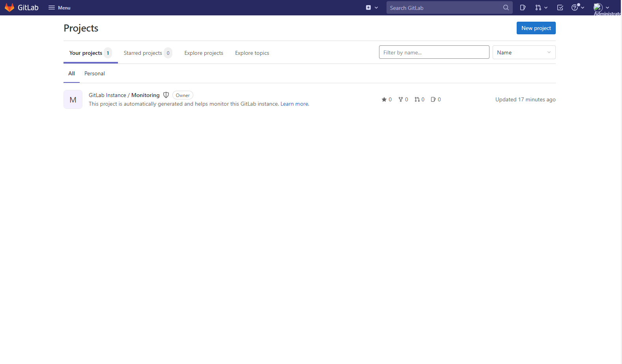Screen dimensions: 622x364
Task: Follow the Learn more link
Action: coord(294,104)
